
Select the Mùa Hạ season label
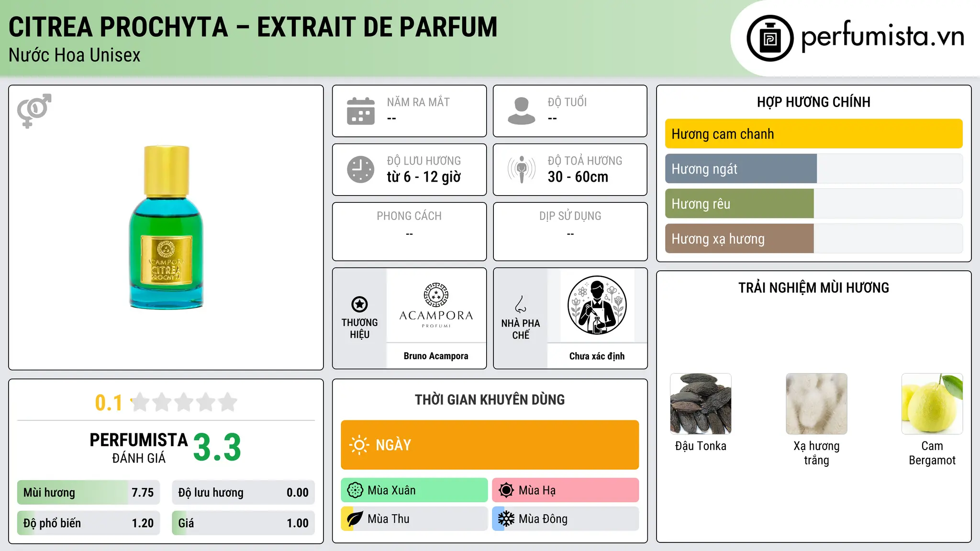(x=537, y=490)
